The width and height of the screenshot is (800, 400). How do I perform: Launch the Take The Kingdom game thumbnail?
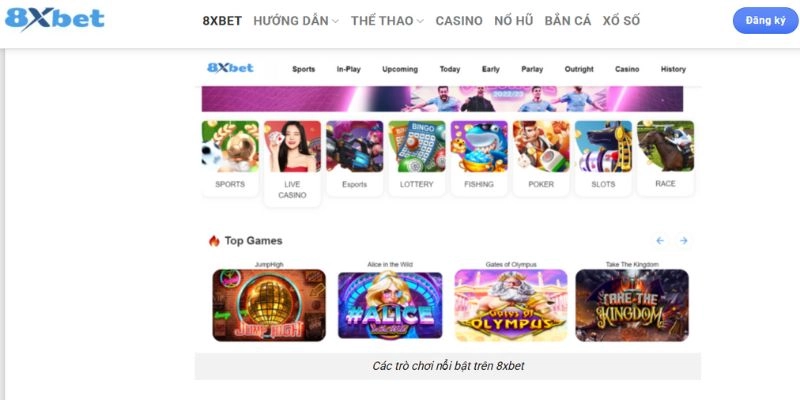tap(632, 305)
